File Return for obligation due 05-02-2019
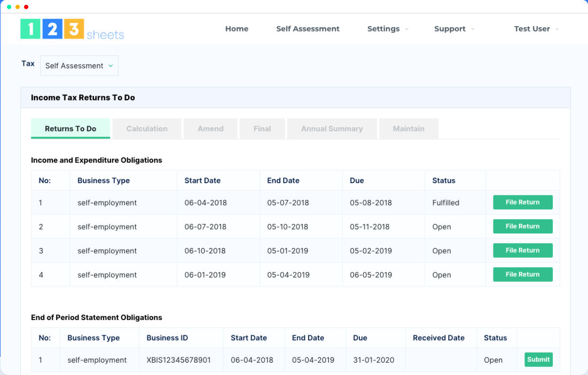The height and width of the screenshot is (375, 588). pyautogui.click(x=522, y=250)
